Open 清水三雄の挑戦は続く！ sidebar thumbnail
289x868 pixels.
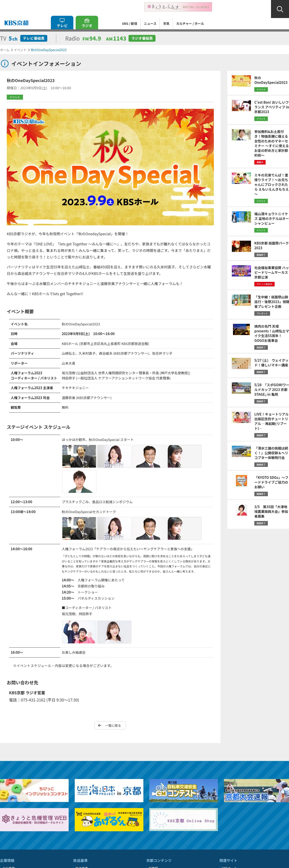[242, 452]
